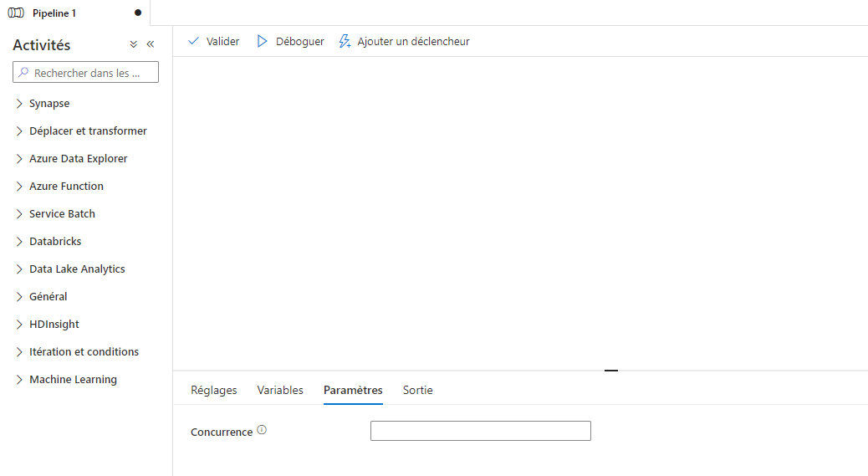Screen dimensions: 868x476
Task: Expand the Général chevron
Action: tap(19, 297)
